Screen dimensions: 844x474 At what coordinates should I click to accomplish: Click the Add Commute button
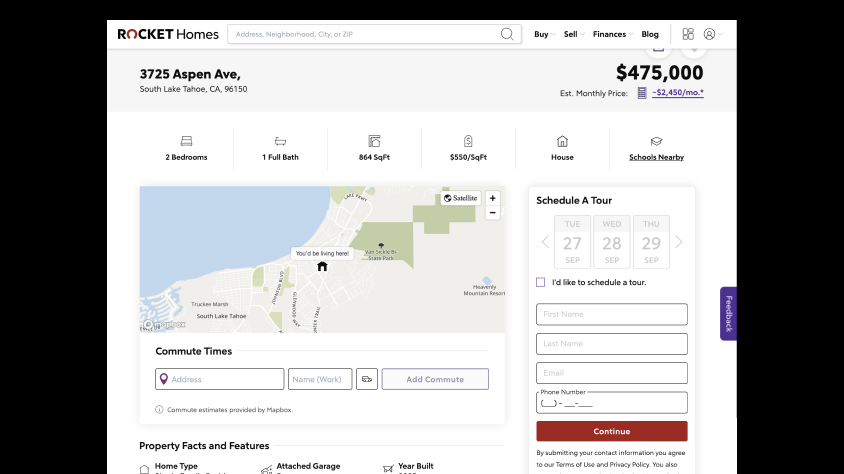435,379
